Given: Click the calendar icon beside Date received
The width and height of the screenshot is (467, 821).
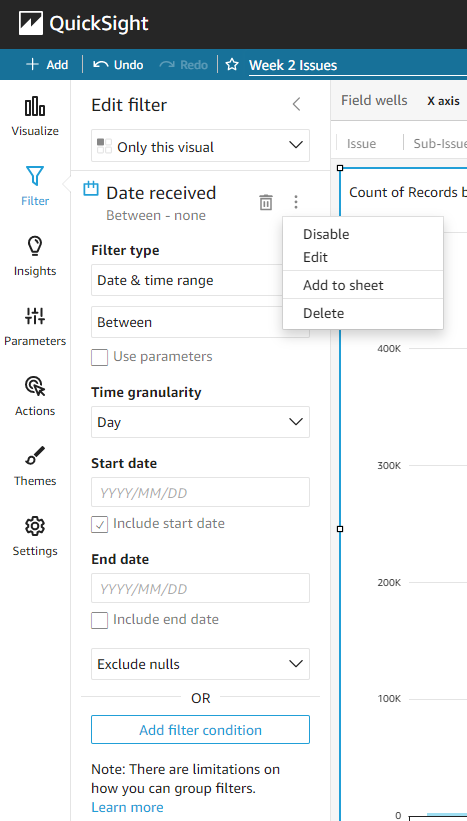Looking at the screenshot, I should click(91, 188).
